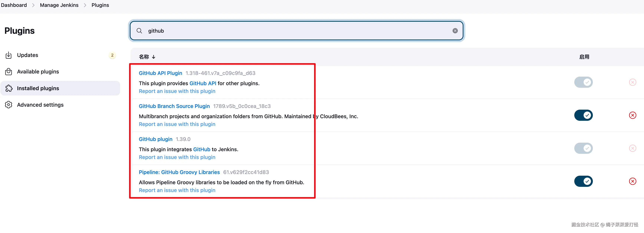Image resolution: width=644 pixels, height=233 pixels.
Task: Sort by the 名称 column arrow
Action: (153, 57)
